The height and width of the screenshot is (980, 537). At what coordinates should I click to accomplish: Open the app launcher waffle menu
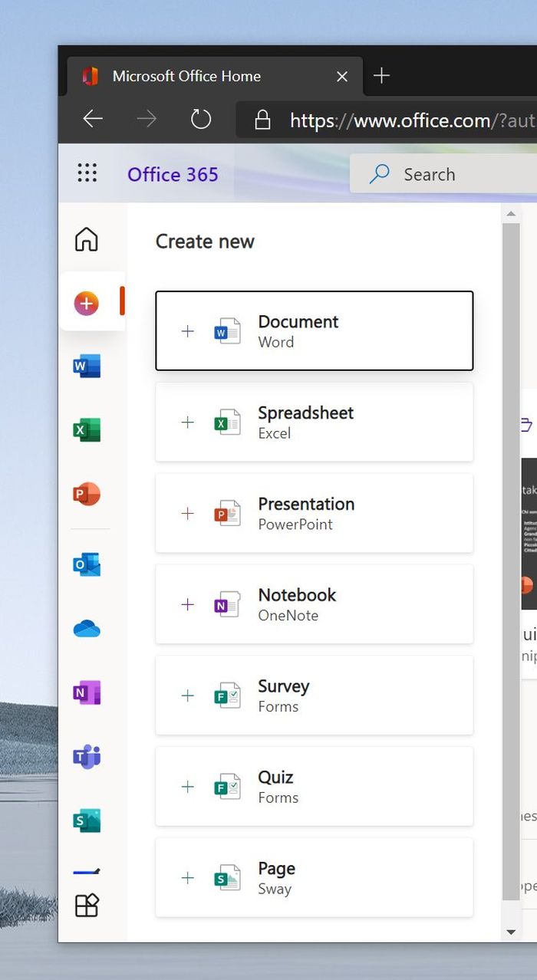tap(87, 174)
